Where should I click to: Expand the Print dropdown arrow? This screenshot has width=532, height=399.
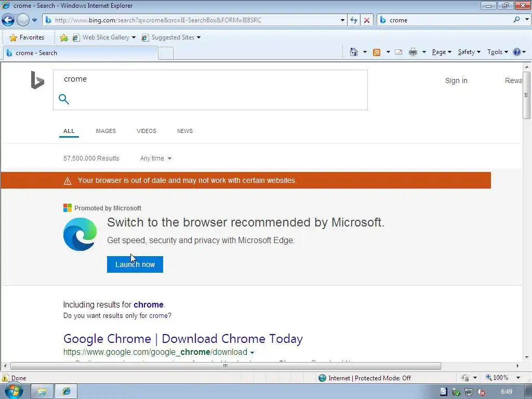pyautogui.click(x=424, y=52)
